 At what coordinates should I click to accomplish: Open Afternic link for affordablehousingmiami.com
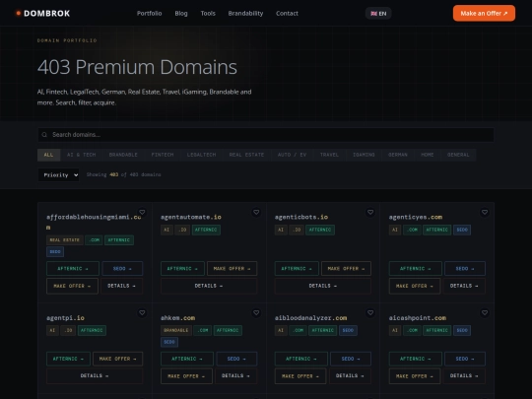(x=73, y=268)
